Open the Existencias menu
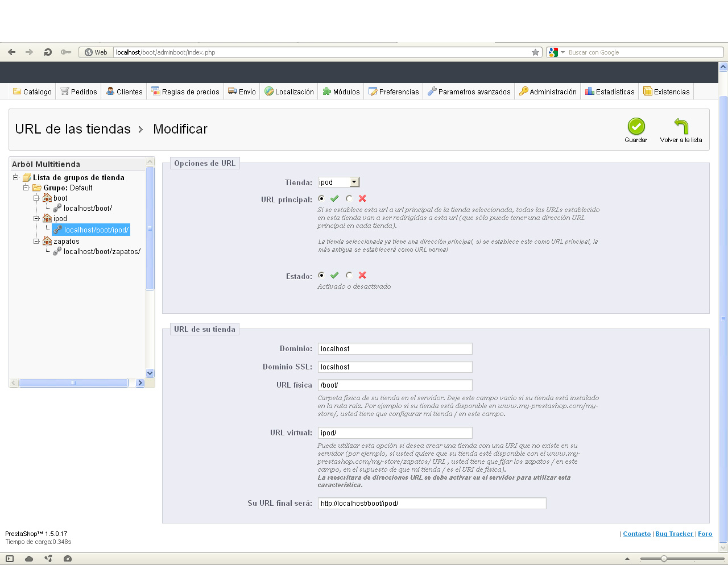Screen dimensions: 728x582 click(666, 92)
